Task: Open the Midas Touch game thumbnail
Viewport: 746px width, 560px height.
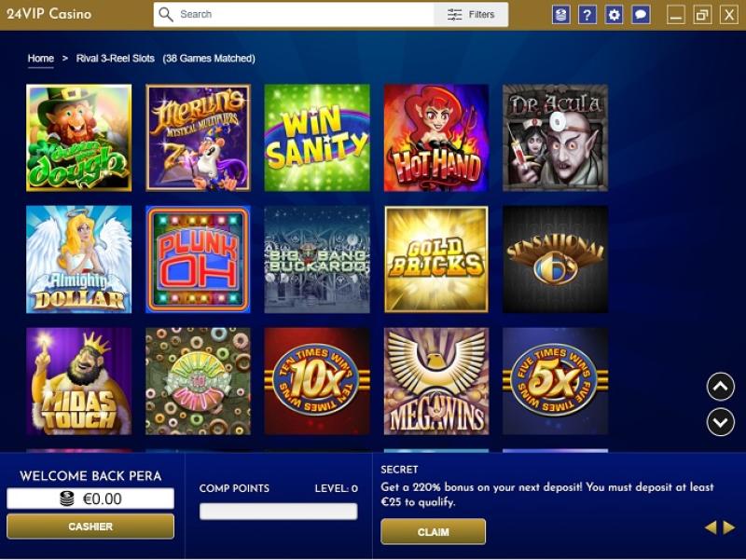Action: tap(79, 381)
